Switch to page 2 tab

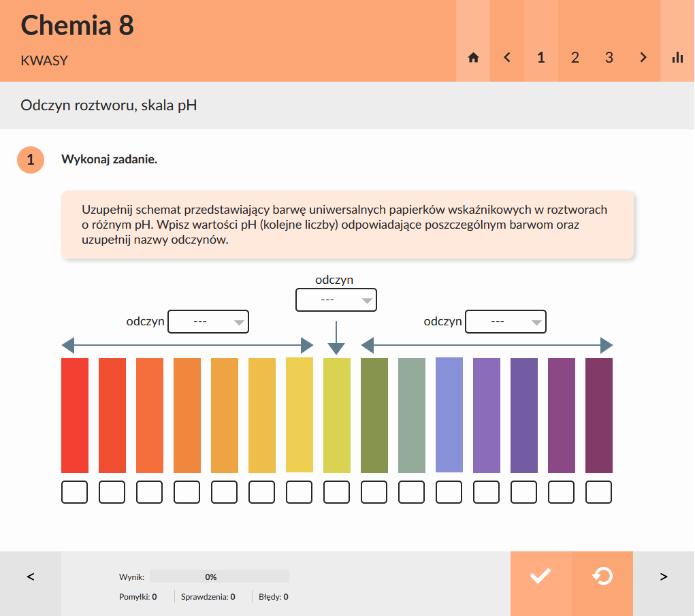coord(575,58)
